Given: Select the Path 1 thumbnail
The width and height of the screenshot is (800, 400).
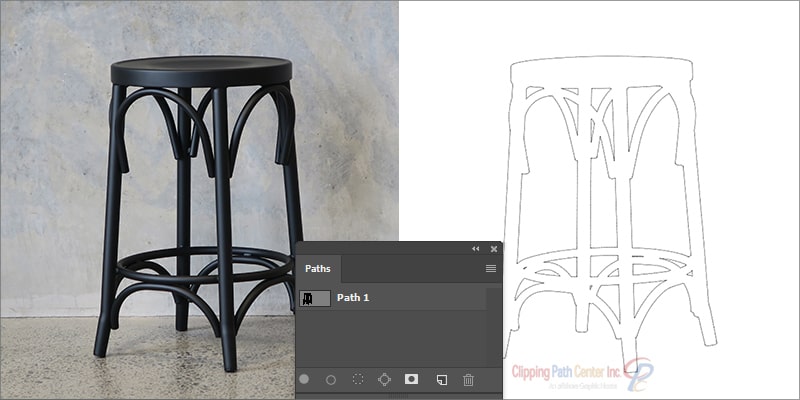Looking at the screenshot, I should 315,298.
